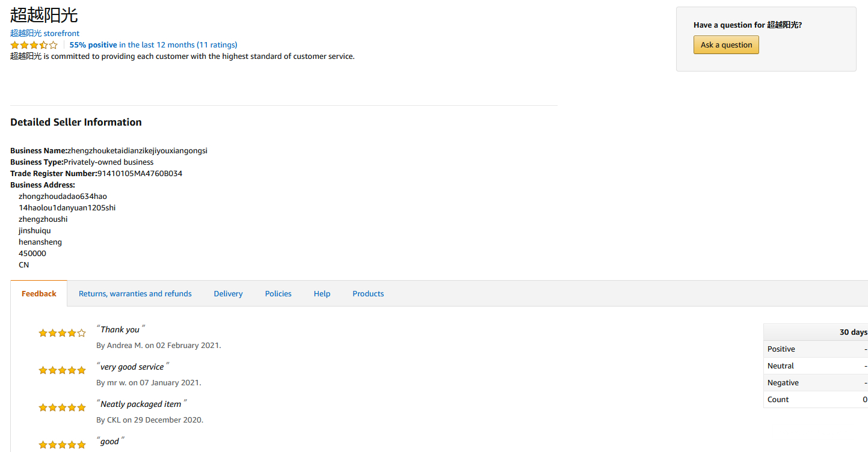Open the Feedback tab
Viewport: 868px width, 452px height.
[x=39, y=294]
